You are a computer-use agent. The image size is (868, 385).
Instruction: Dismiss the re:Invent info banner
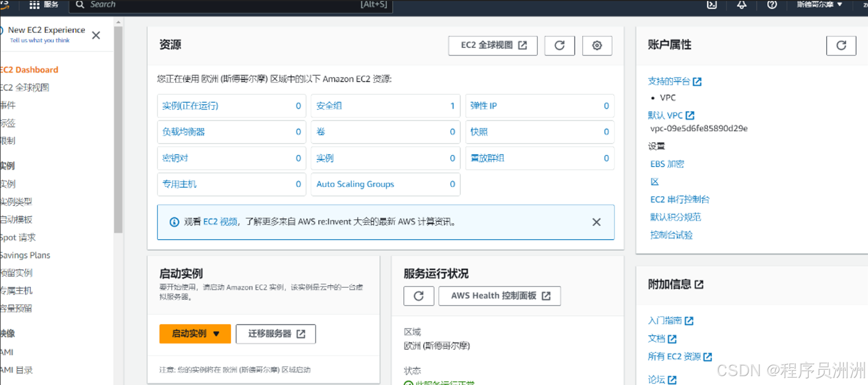click(597, 222)
